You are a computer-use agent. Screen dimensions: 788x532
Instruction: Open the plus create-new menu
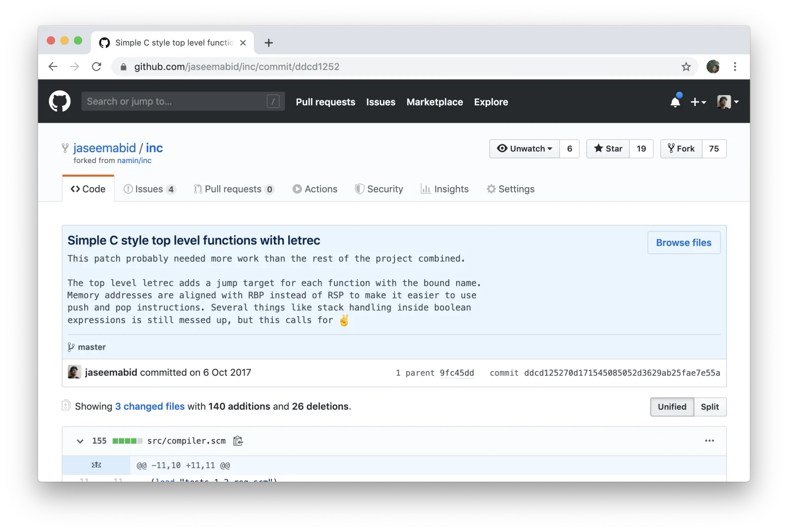click(x=698, y=102)
